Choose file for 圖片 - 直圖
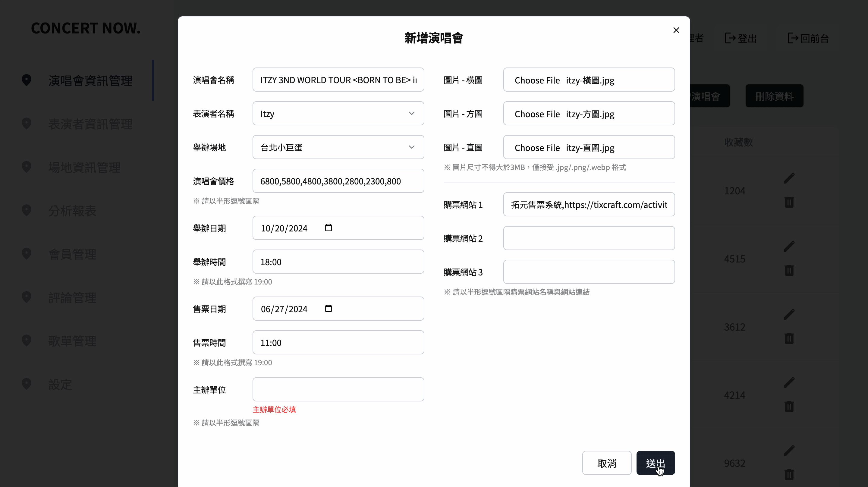The height and width of the screenshot is (487, 868). tap(537, 148)
